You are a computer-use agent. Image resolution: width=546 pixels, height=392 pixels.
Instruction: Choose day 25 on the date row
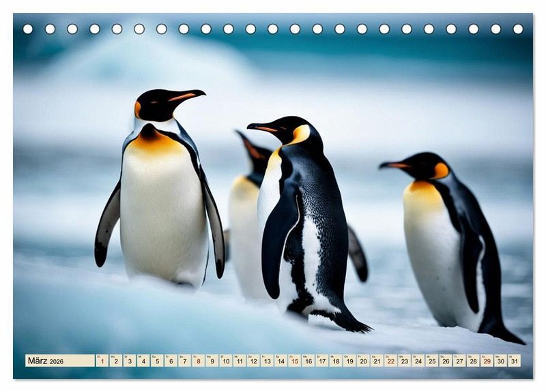point(431,361)
